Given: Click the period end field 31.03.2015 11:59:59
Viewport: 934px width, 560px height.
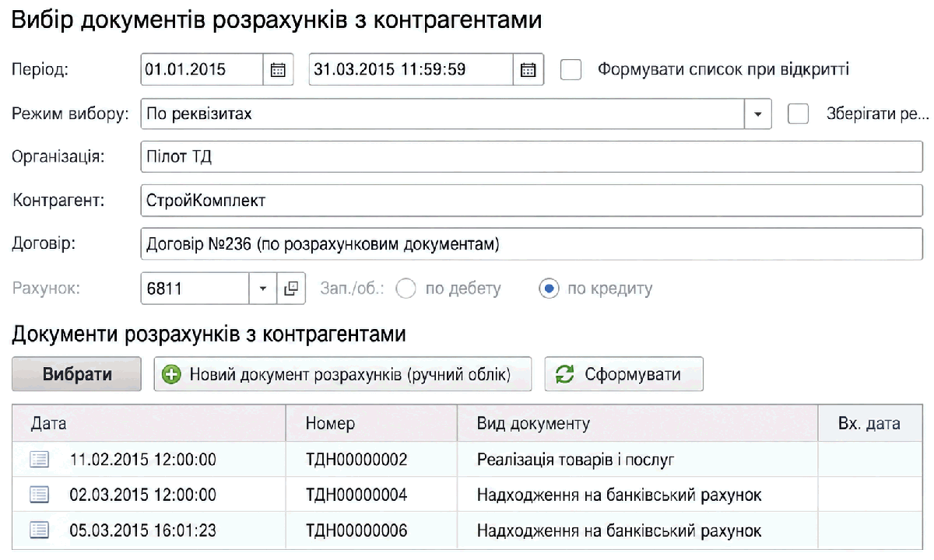Looking at the screenshot, I should click(x=411, y=69).
